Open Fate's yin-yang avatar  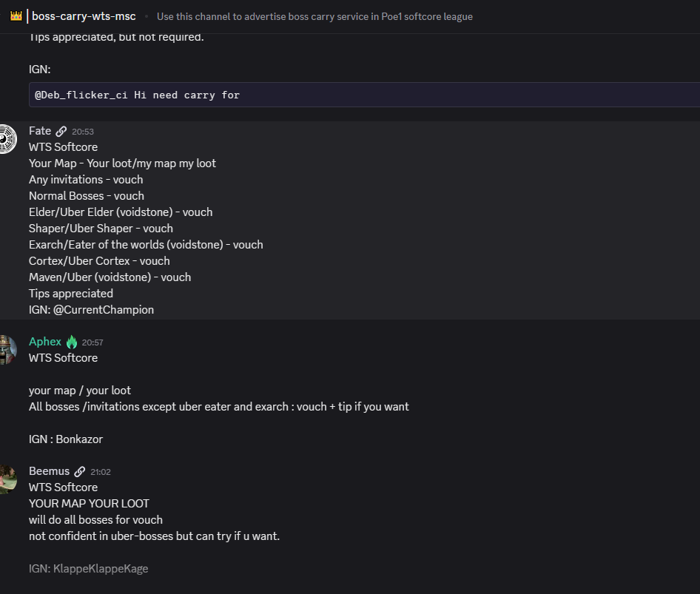pos(6,139)
